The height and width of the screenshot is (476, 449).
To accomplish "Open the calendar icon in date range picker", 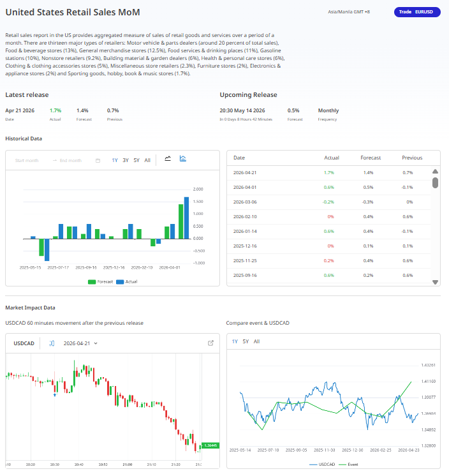I will [x=98, y=161].
